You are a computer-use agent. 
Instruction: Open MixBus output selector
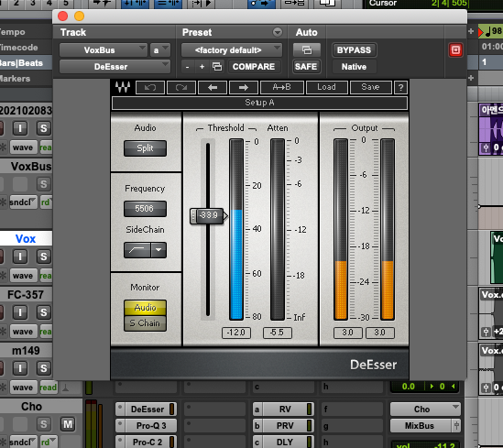click(421, 425)
